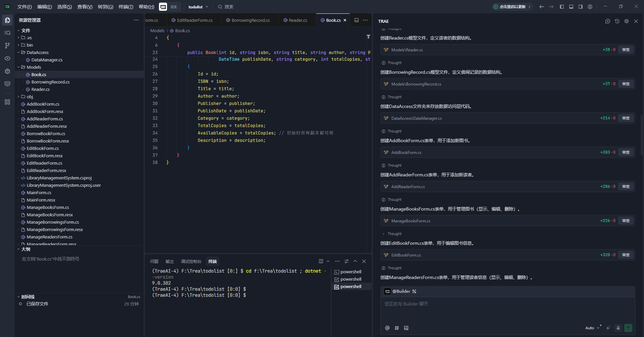Image resolution: width=644 pixels, height=337 pixels.
Task: Click the Explorer panel more actions ellipsis
Action: [136, 20]
